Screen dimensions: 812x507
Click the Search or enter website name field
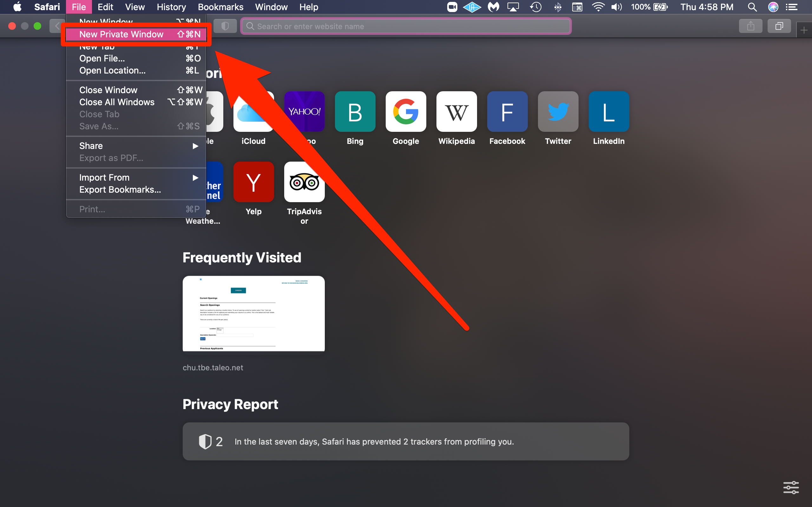[406, 26]
